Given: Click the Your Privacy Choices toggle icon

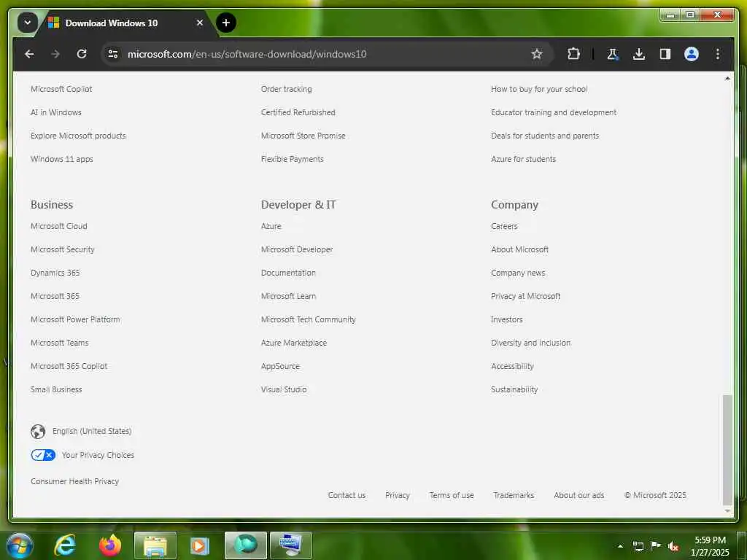Looking at the screenshot, I should coord(43,455).
